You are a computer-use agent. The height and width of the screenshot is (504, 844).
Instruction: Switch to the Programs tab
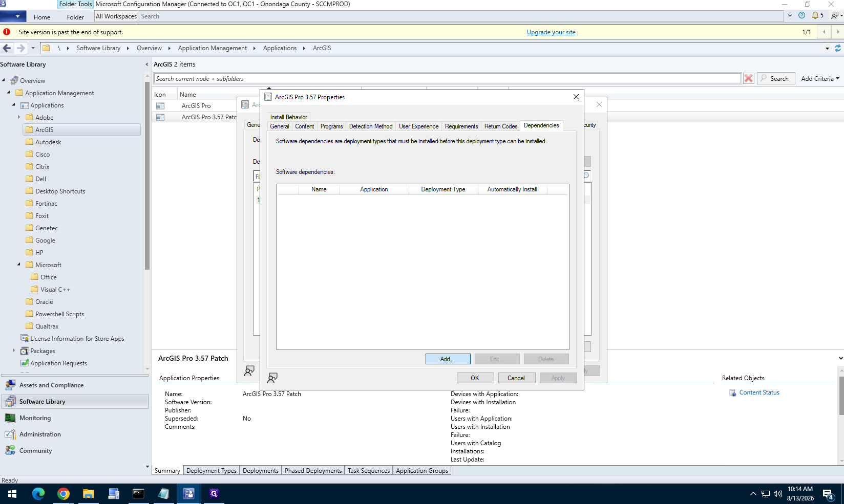pyautogui.click(x=332, y=126)
